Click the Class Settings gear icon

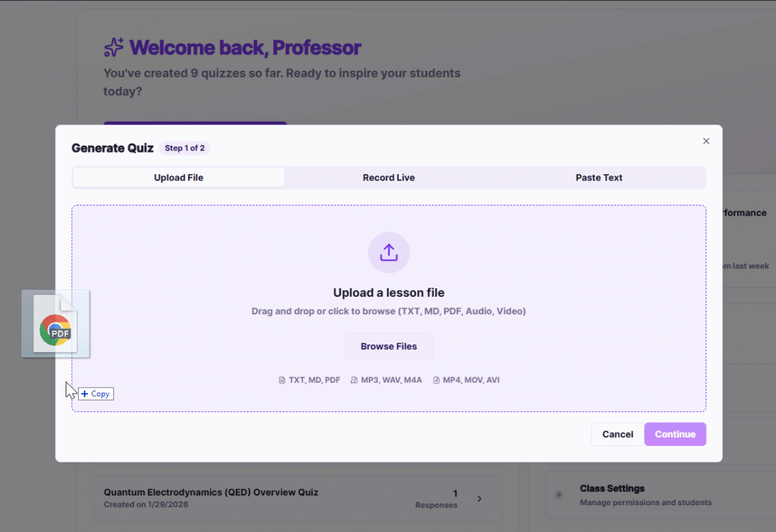coord(559,495)
